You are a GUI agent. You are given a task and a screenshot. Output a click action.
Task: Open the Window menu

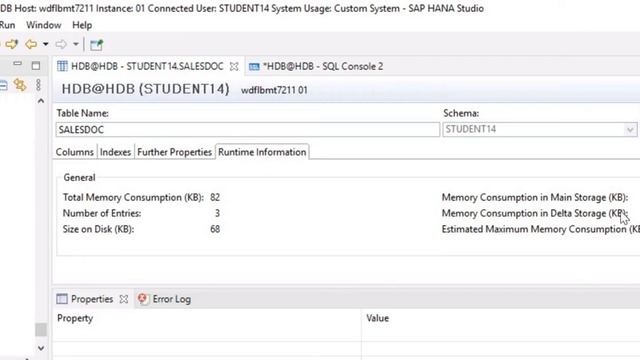44,25
